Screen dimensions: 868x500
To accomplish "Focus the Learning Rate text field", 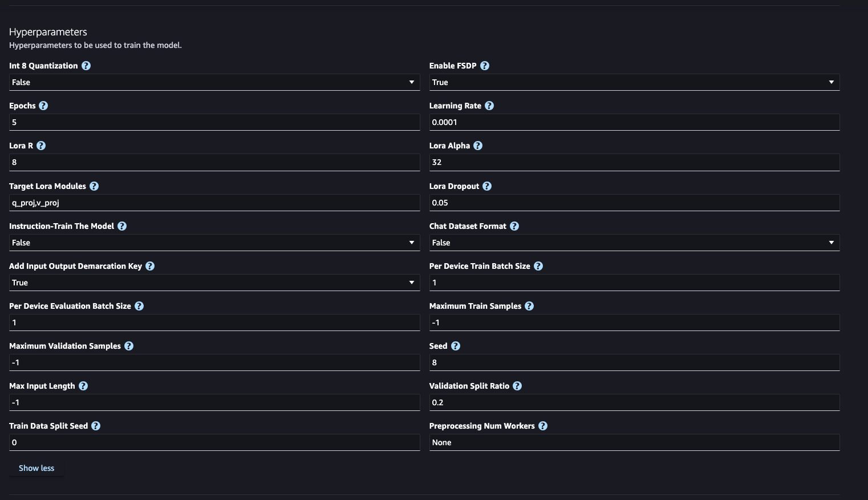I will pos(634,122).
